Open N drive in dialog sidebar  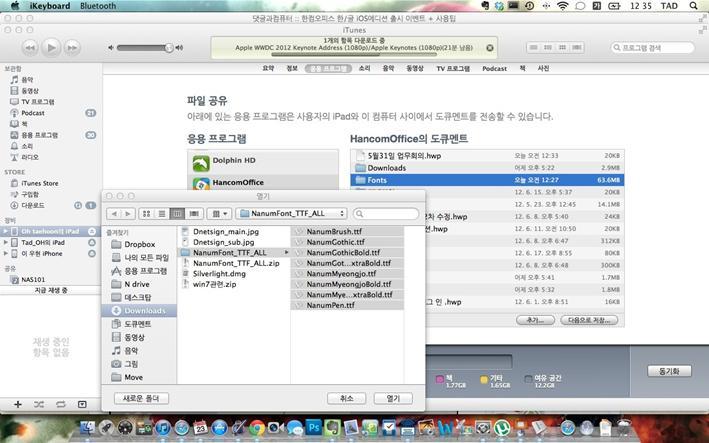click(137, 284)
